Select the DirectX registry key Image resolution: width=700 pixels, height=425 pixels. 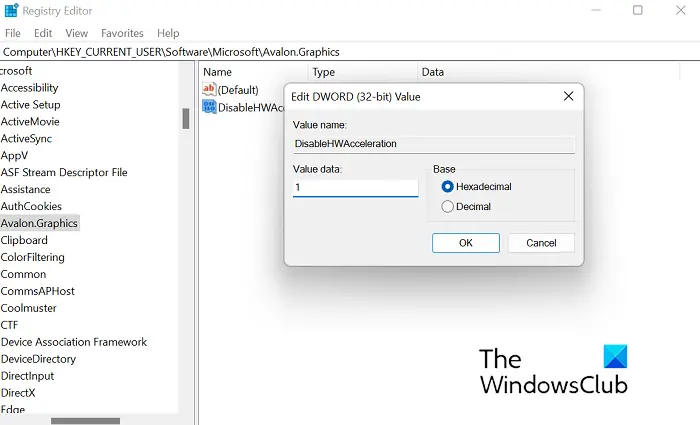coord(18,393)
